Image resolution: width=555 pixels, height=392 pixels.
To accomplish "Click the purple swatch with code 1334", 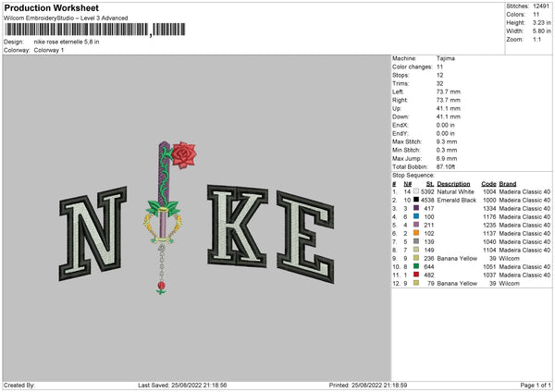I will (416, 208).
